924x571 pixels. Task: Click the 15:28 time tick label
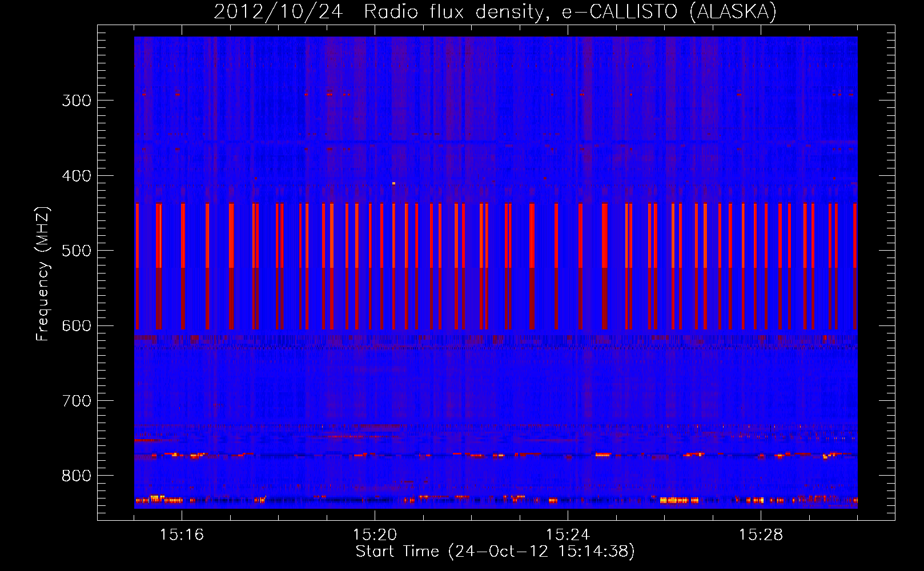(x=761, y=535)
